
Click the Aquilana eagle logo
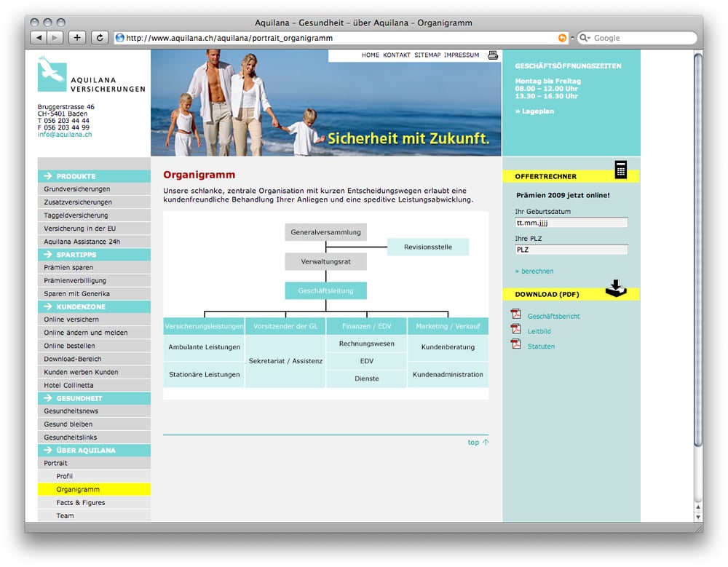click(x=52, y=74)
